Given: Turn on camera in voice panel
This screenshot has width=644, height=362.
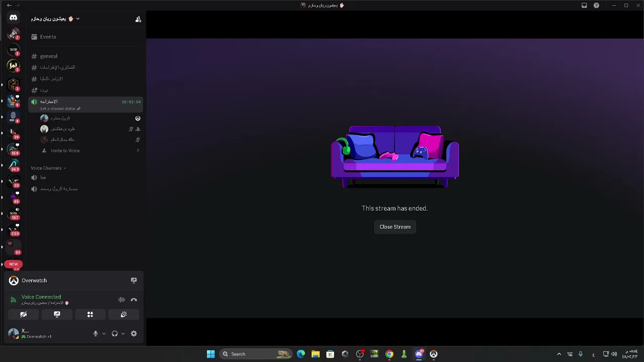Looking at the screenshot, I should point(24,314).
